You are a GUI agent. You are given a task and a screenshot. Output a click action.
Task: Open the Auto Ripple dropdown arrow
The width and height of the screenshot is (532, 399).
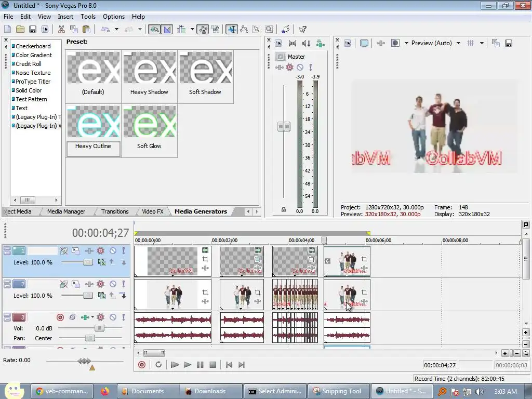[192, 29]
